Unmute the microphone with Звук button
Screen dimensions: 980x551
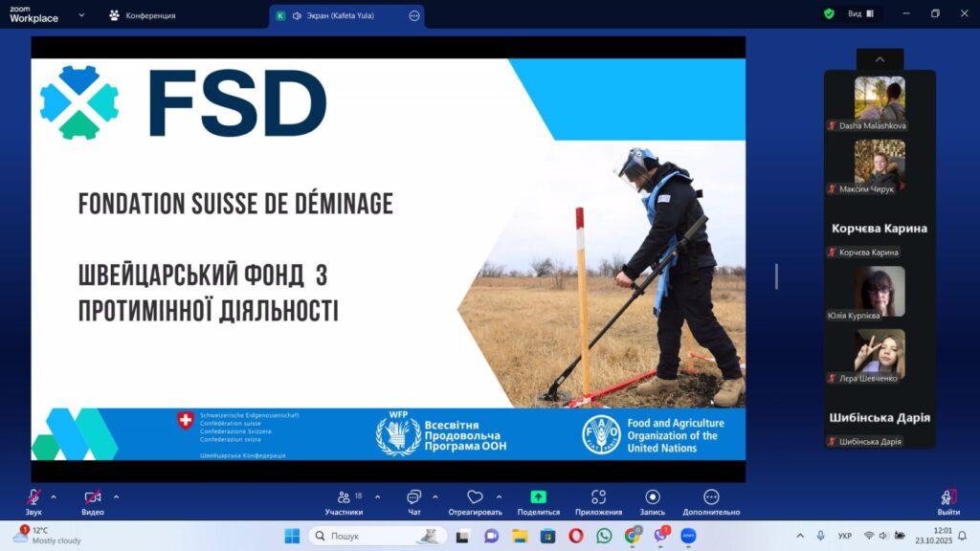pyautogui.click(x=33, y=497)
